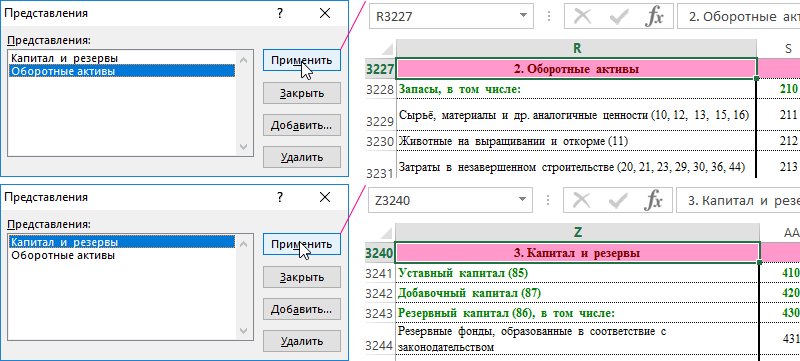Click the cell with value 431
800x361 pixels.
coord(781,339)
